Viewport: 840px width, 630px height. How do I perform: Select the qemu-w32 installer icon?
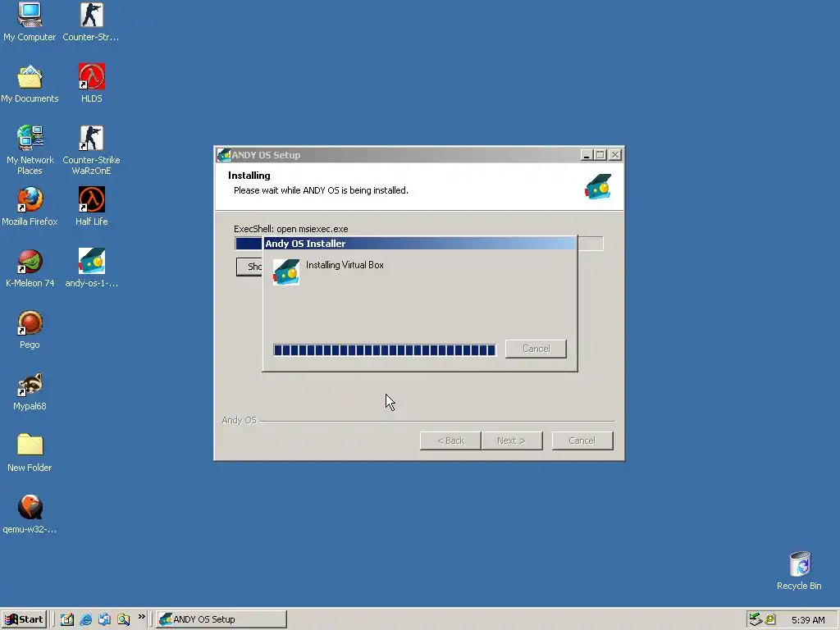30,514
